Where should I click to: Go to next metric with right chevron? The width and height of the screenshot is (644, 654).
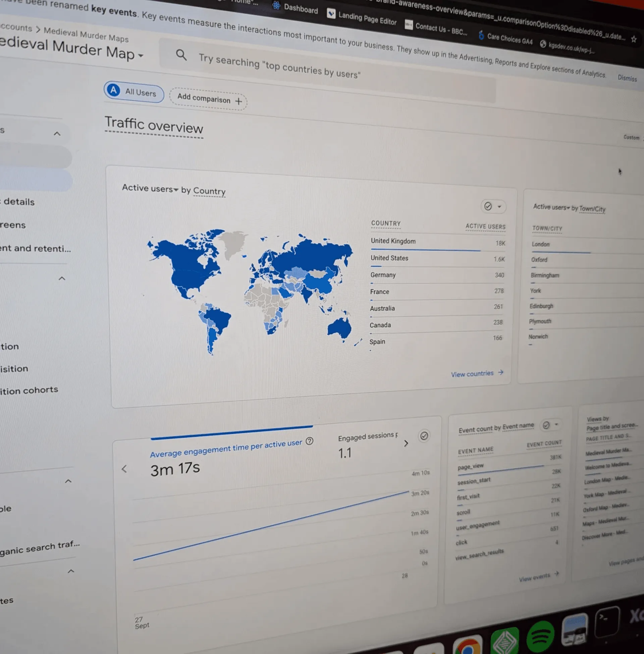tap(406, 443)
